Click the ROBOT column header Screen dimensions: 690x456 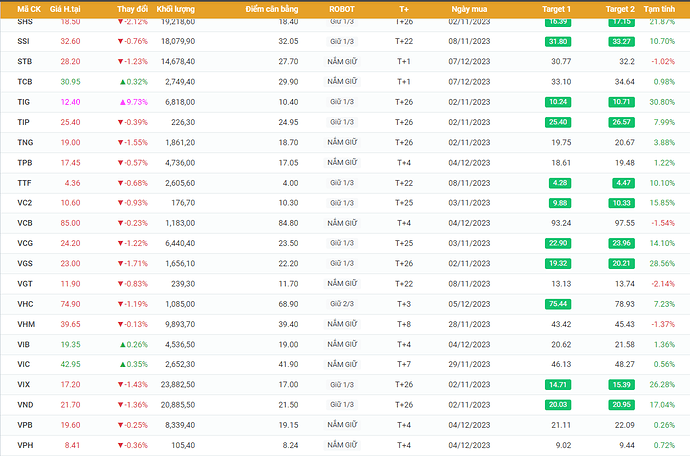[342, 9]
